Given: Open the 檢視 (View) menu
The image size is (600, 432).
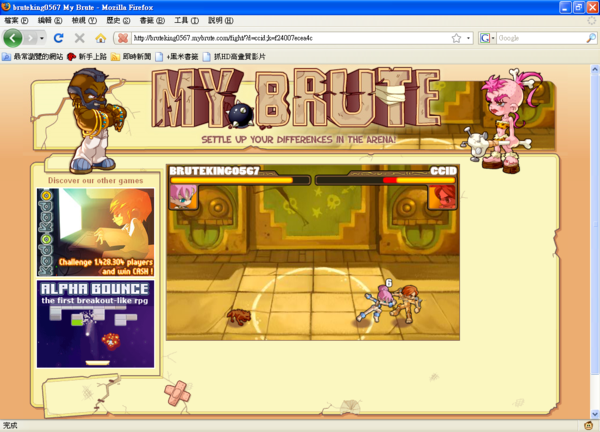Looking at the screenshot, I should (x=84, y=20).
